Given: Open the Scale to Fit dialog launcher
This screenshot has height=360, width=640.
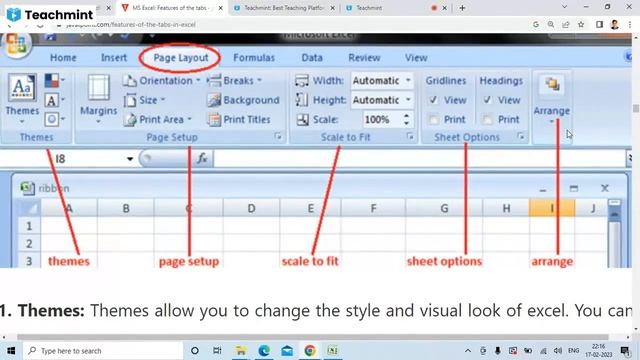Looking at the screenshot, I should click(410, 137).
